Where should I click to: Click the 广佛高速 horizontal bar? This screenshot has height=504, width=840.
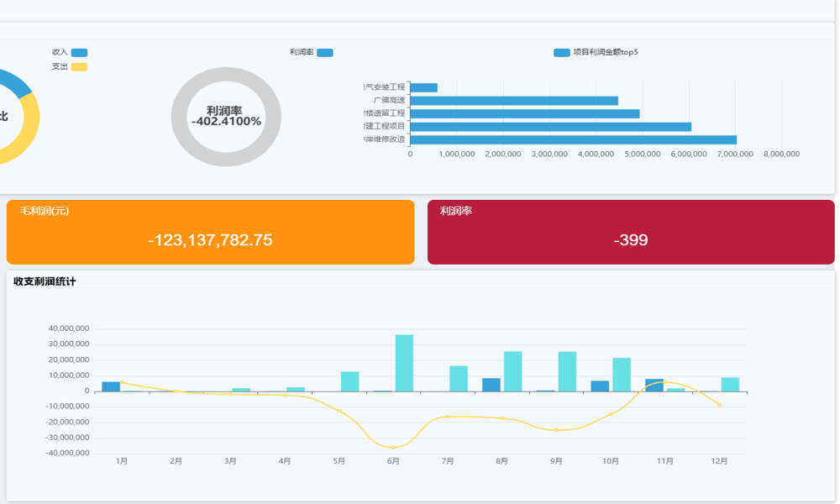513,101
